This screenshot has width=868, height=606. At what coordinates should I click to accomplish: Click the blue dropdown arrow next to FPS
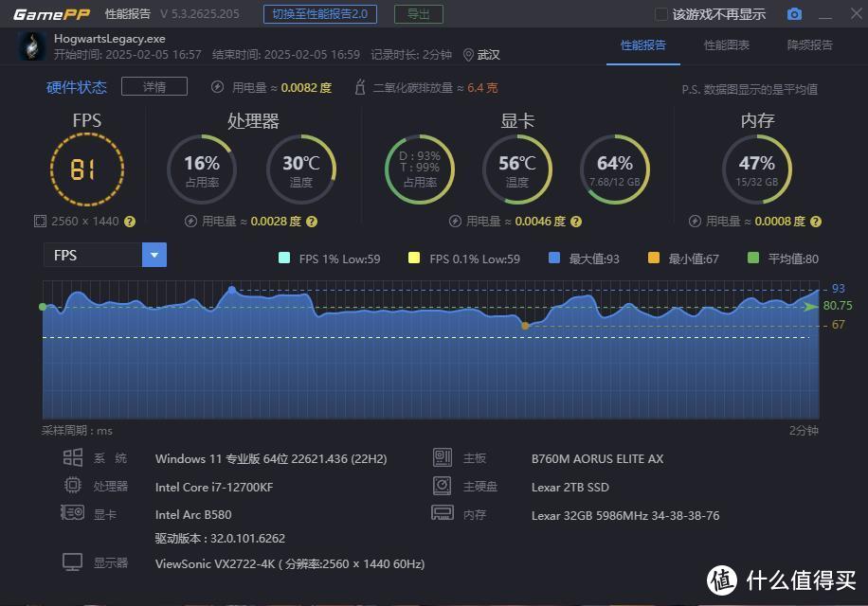[x=154, y=255]
